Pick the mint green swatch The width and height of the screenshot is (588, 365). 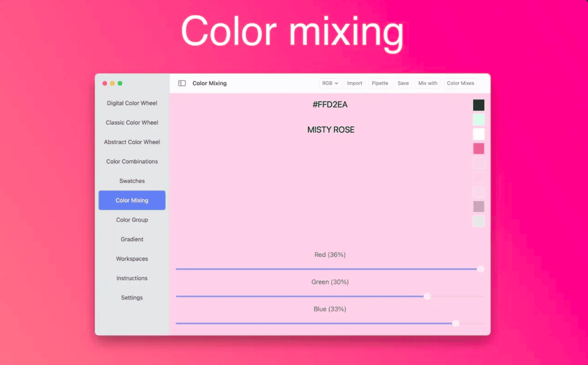point(479,120)
